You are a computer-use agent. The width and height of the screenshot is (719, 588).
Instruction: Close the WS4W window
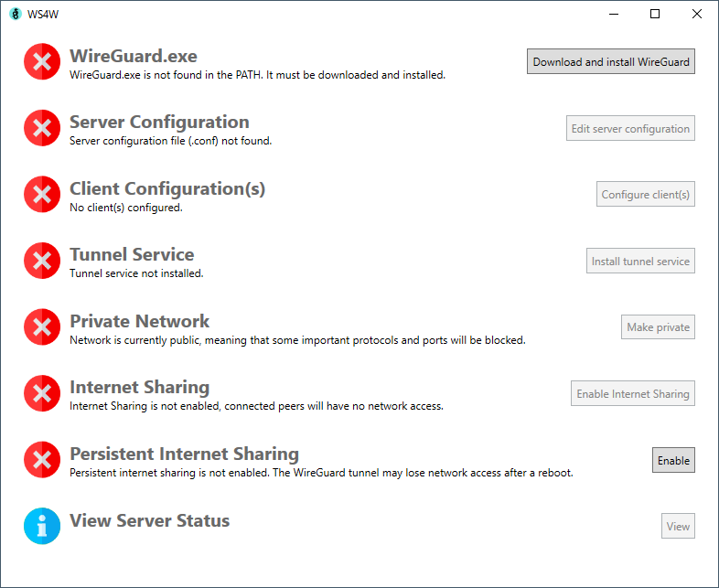697,15
